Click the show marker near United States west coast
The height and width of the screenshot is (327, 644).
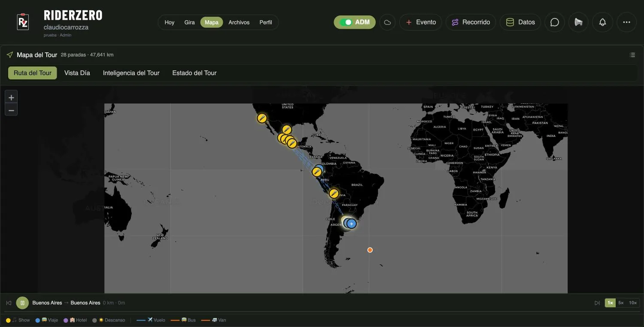(262, 118)
